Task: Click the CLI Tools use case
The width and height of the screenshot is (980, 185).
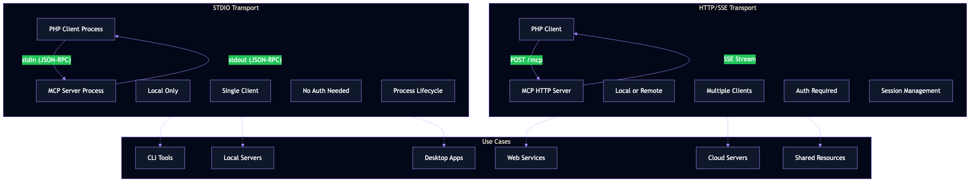Action: (160, 158)
